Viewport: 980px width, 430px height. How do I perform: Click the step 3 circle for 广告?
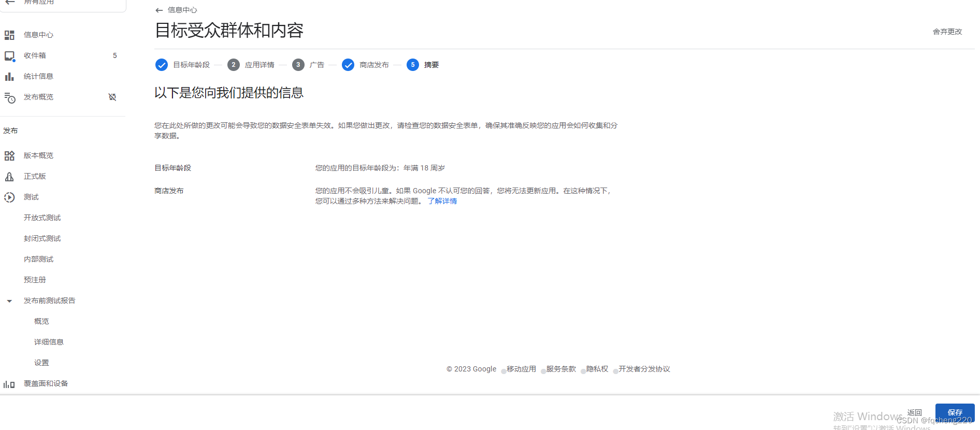(x=298, y=65)
